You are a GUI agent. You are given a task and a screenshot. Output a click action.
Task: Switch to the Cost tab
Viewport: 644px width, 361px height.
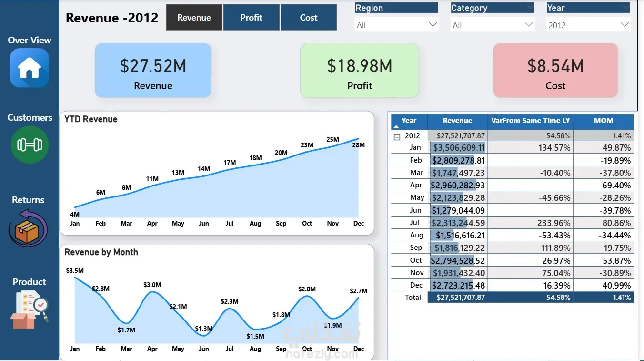pyautogui.click(x=309, y=18)
